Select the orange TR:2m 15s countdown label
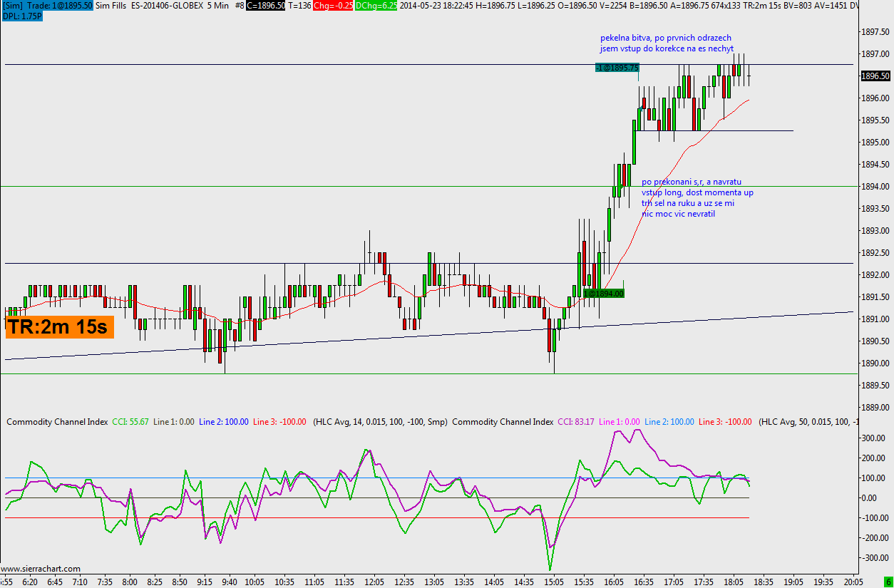This screenshot has width=894, height=588. tap(59, 327)
